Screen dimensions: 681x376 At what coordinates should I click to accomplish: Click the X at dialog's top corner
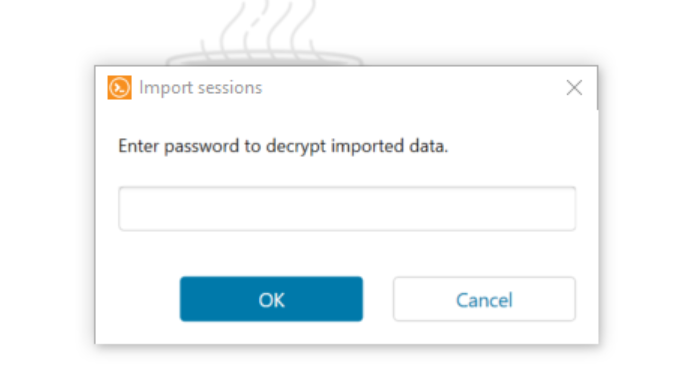574,88
